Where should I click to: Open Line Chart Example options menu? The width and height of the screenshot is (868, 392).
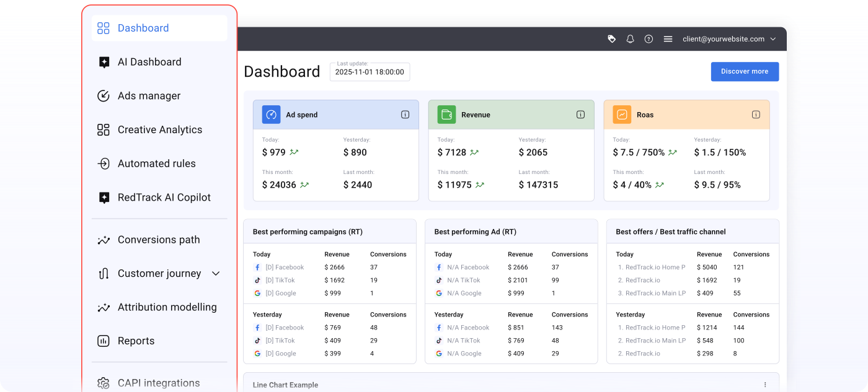coord(765,385)
